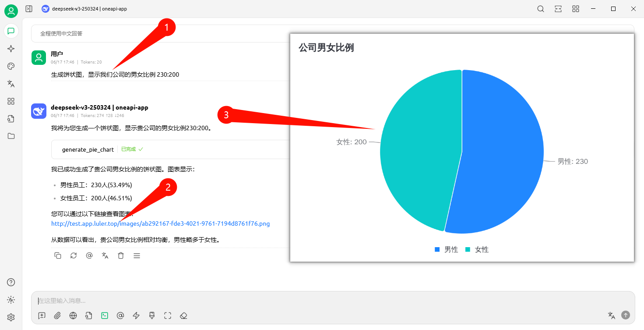Toggle narrow chat width mode icon

pos(558,9)
